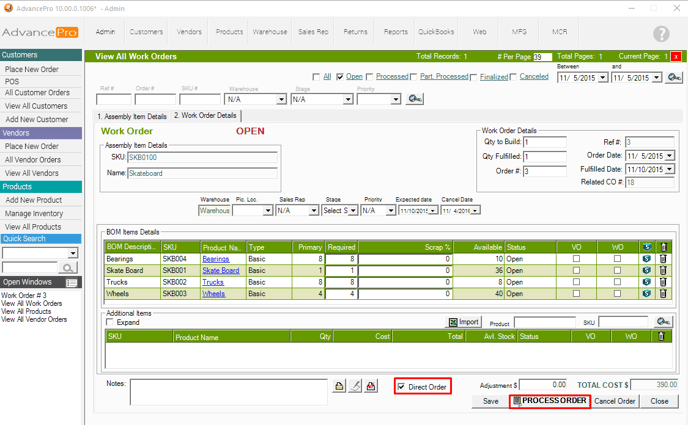Click the Qty to Build input field
688x425 pixels.
545,142
